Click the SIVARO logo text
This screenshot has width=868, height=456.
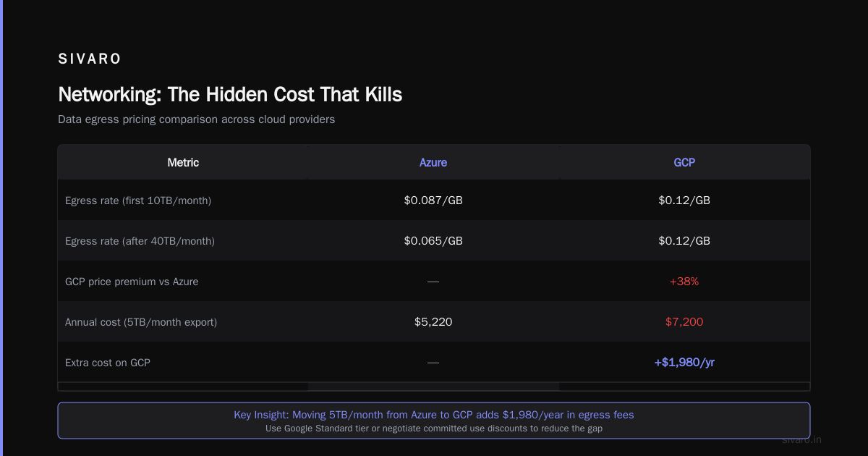pyautogui.click(x=90, y=59)
